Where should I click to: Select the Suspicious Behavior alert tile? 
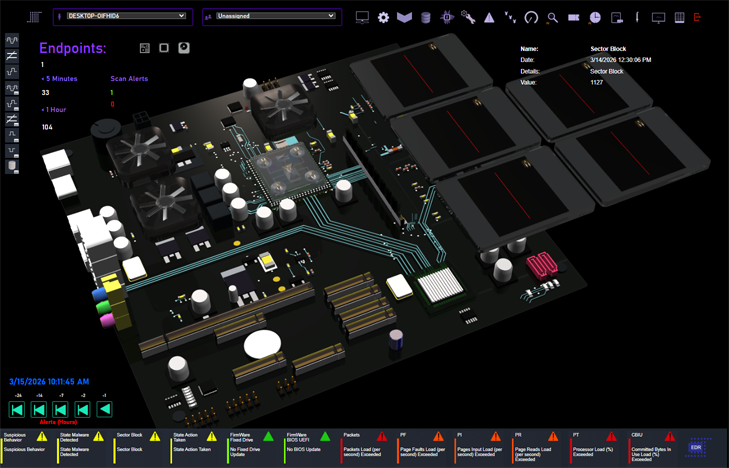click(x=26, y=443)
